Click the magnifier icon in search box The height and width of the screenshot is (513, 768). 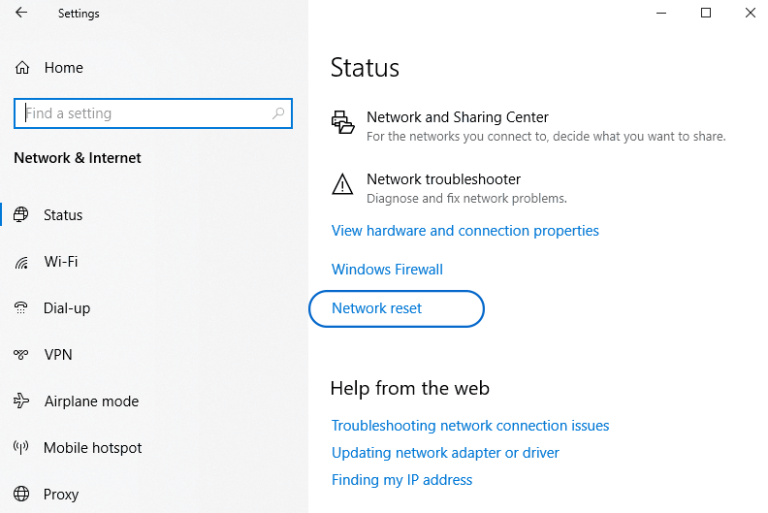pos(279,114)
